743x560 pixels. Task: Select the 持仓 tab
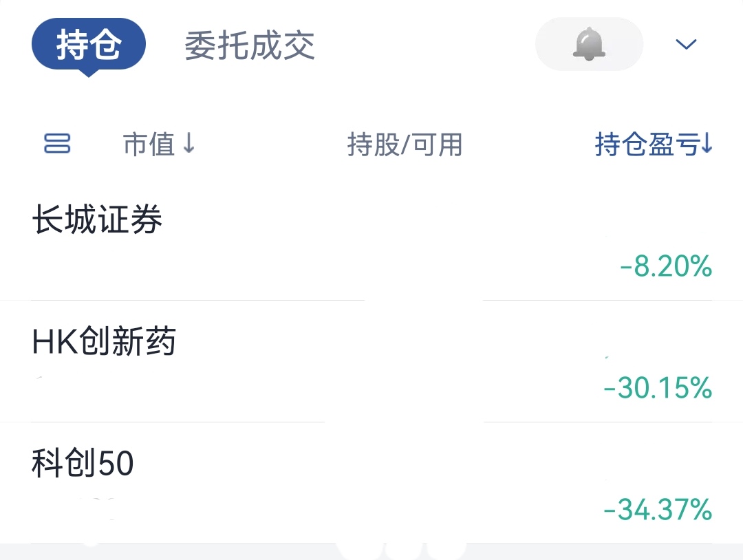[89, 45]
